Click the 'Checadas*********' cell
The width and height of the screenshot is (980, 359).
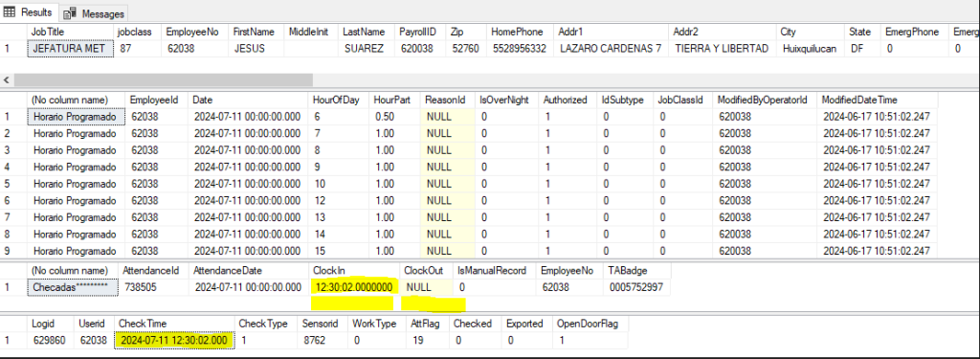(x=73, y=287)
